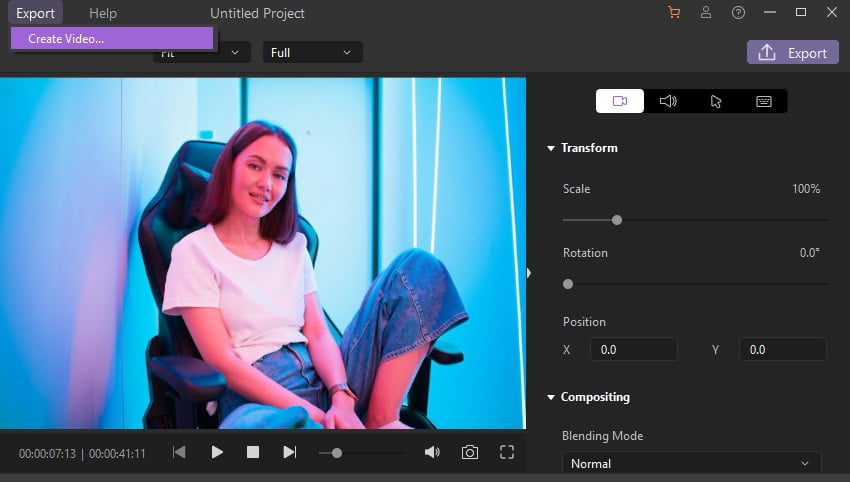Enter fullscreen preview mode
Screen dimensions: 850x482
click(x=507, y=452)
